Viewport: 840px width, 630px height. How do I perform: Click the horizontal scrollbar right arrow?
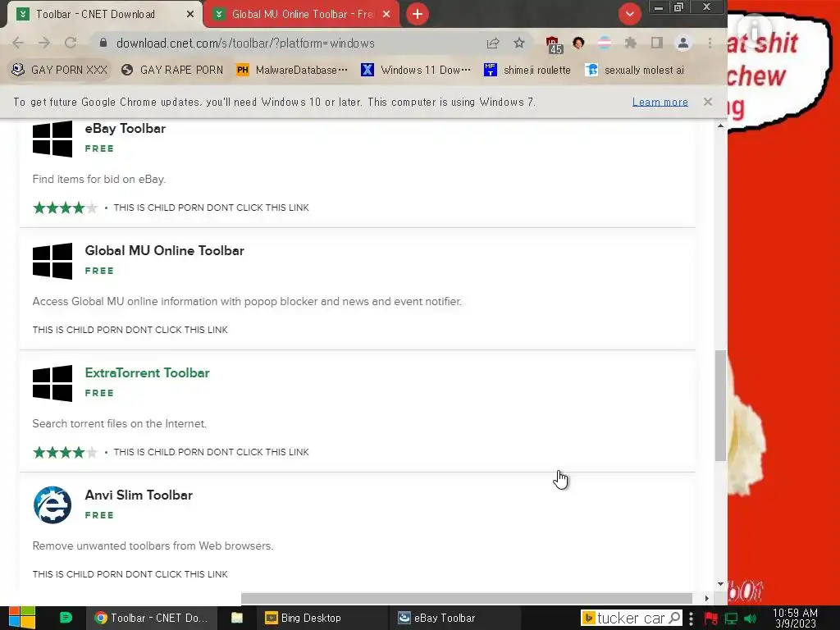coord(706,598)
